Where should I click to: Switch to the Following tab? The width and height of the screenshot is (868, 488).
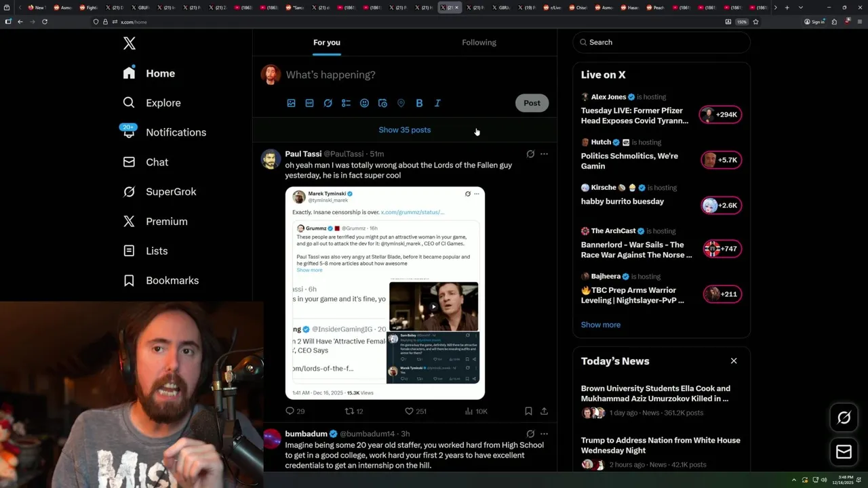point(479,42)
